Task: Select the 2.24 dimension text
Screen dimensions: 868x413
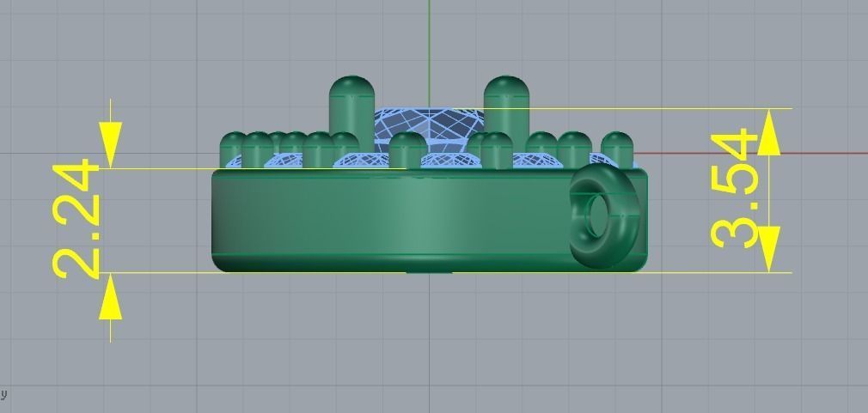Action: pyautogui.click(x=76, y=218)
